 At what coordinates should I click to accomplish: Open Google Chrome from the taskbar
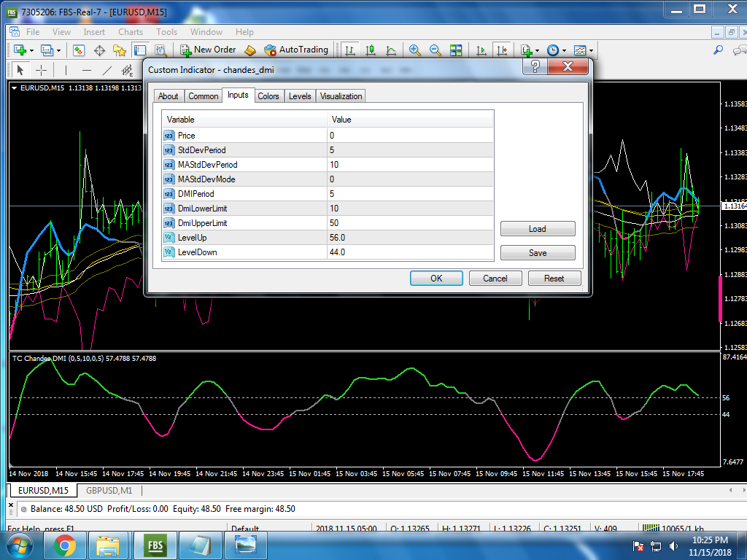click(x=65, y=545)
